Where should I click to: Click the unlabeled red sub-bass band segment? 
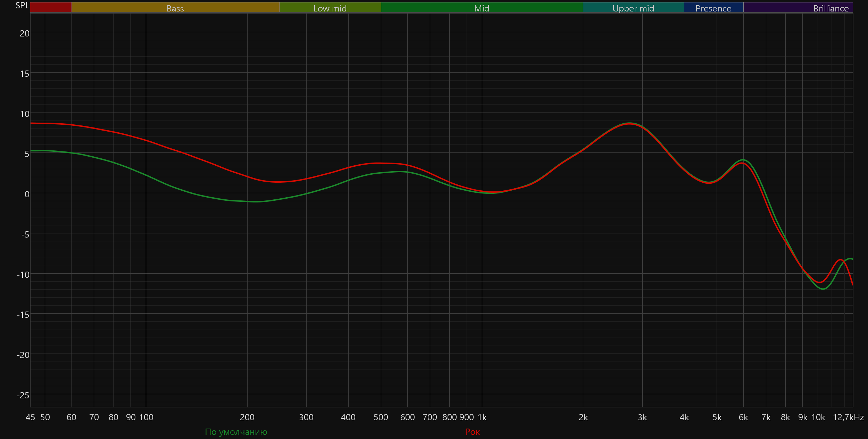51,8
